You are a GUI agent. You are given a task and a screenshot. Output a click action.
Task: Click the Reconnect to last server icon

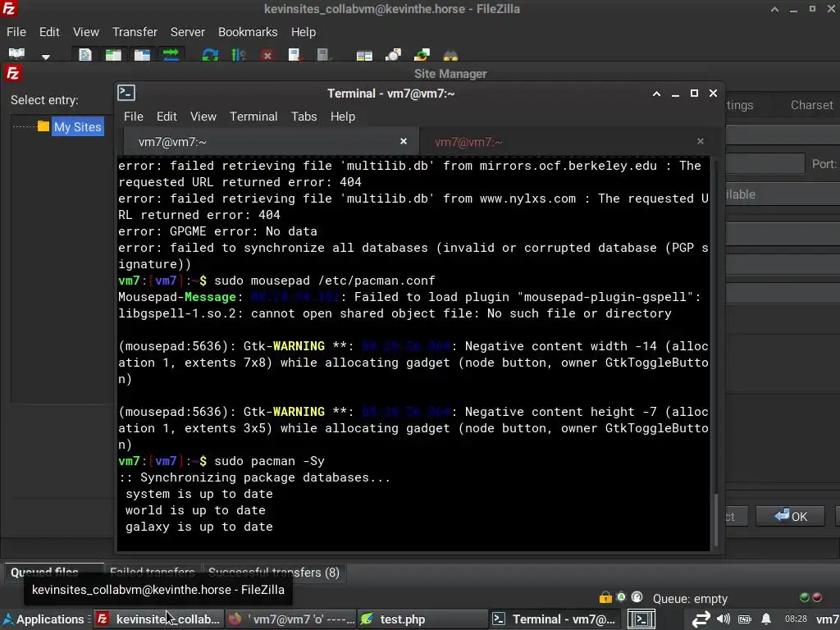pyautogui.click(x=323, y=54)
